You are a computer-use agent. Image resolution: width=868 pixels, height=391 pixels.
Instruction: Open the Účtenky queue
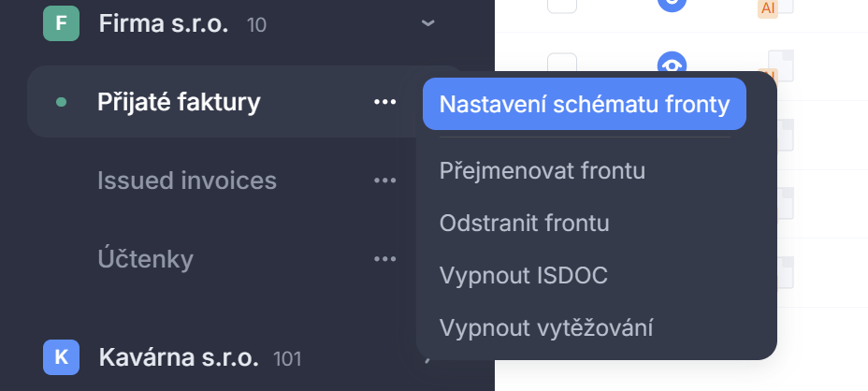(145, 258)
